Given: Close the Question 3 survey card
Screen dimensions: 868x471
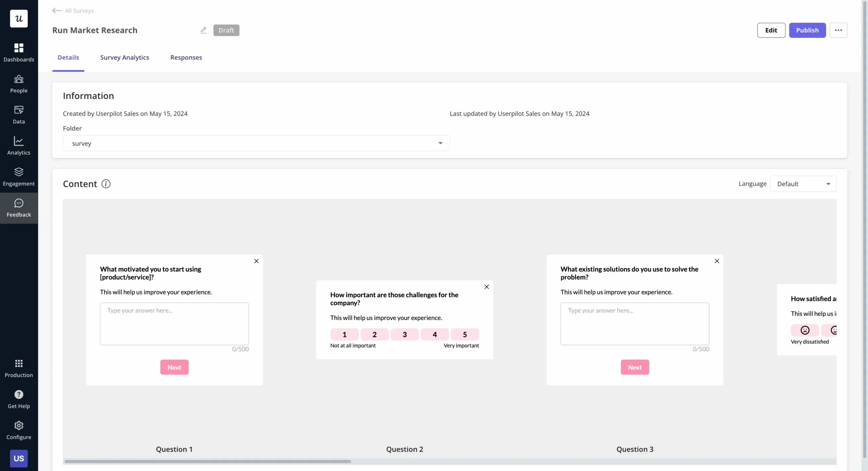Looking at the screenshot, I should click(x=717, y=261).
